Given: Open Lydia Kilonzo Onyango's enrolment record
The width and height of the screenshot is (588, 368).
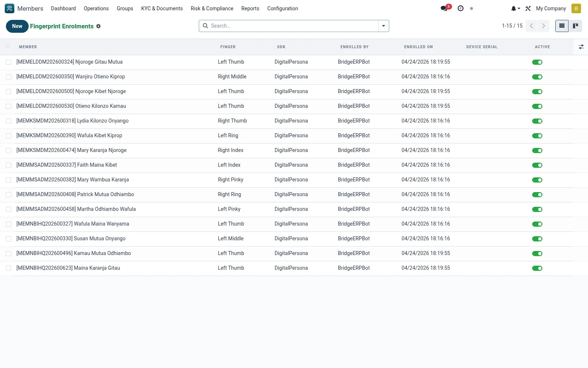Looking at the screenshot, I should (72, 121).
